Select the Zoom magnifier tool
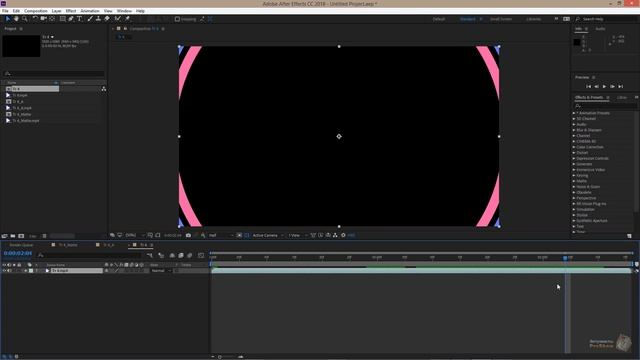Viewport: 640px width, 360px height. pyautogui.click(x=24, y=19)
